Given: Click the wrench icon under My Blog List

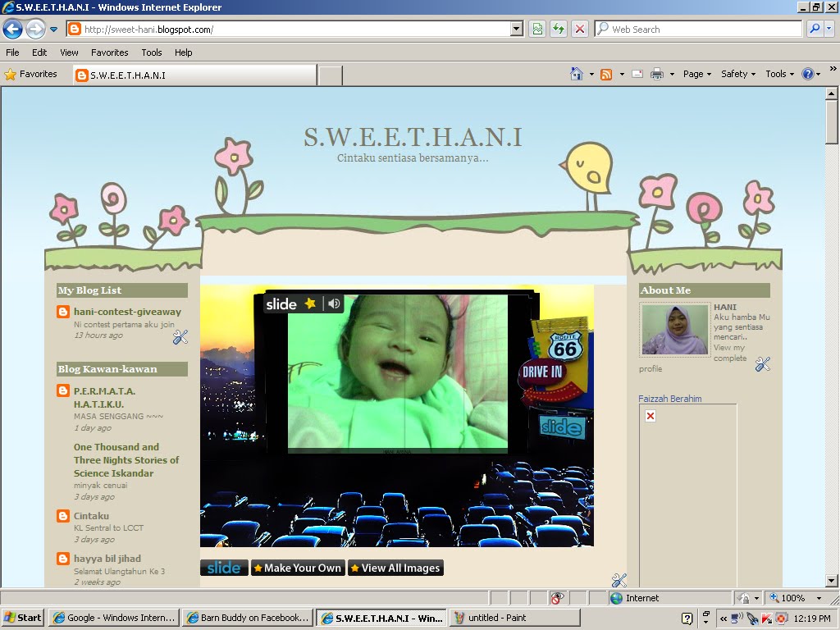Looking at the screenshot, I should pyautogui.click(x=180, y=337).
